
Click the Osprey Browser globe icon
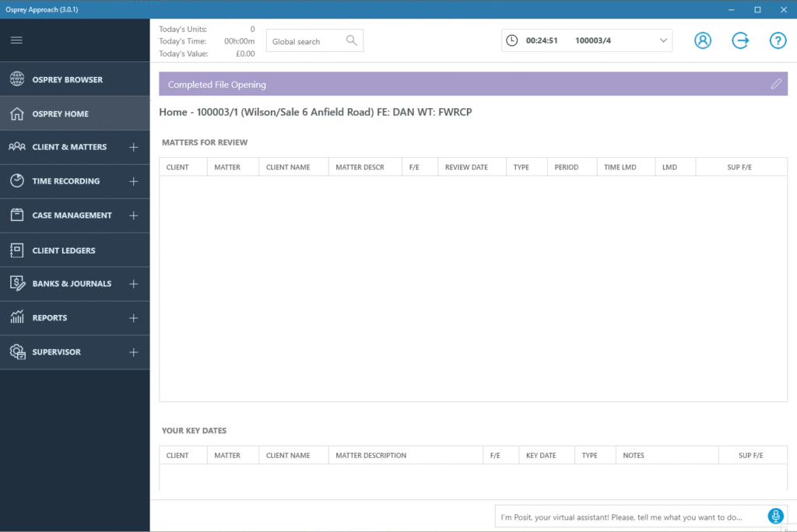17,79
